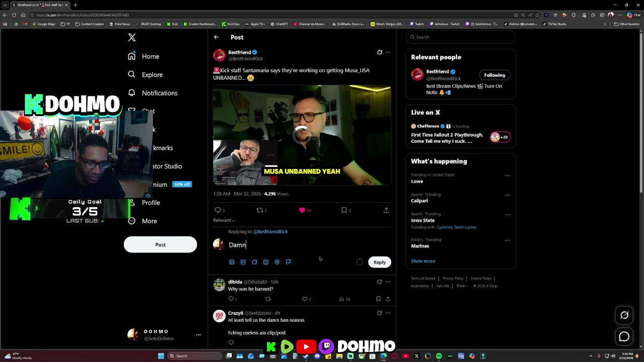Open more options on Crazy8's reply
The width and height of the screenshot is (644, 362).
(388, 313)
